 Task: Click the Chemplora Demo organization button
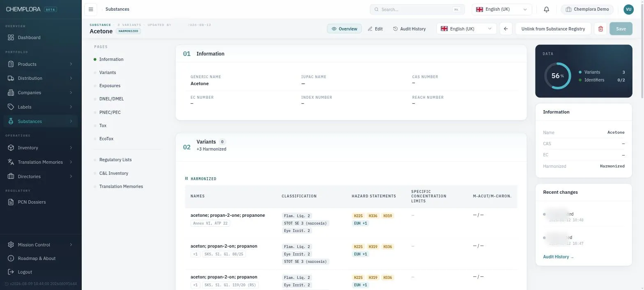587,9
